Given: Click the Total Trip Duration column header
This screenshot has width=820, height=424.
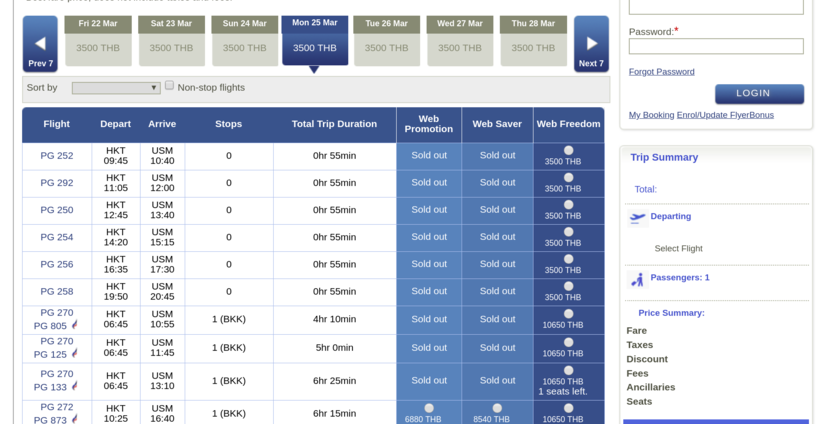Looking at the screenshot, I should [x=334, y=124].
